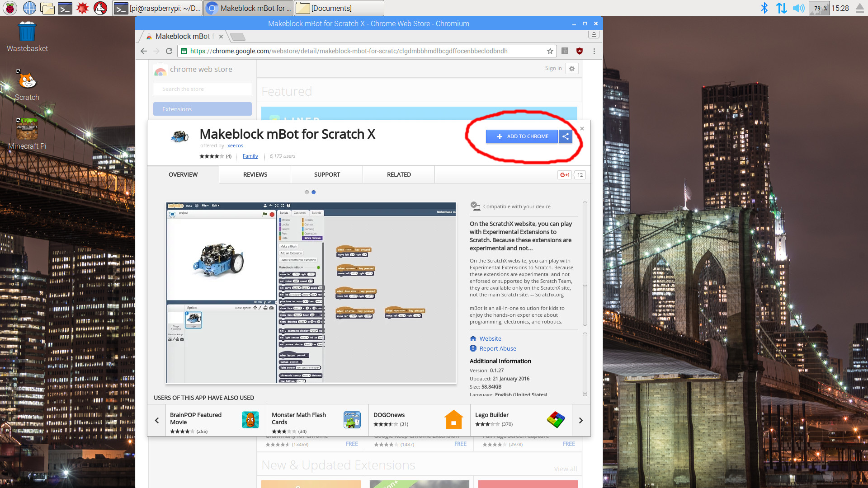
Task: Open Lego Builder app card
Action: (x=521, y=420)
